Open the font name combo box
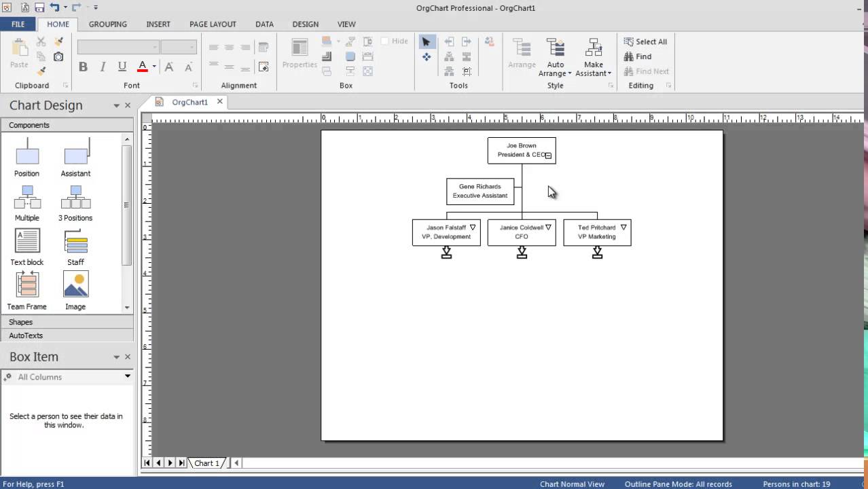The height and width of the screenshot is (489, 868). [x=117, y=47]
